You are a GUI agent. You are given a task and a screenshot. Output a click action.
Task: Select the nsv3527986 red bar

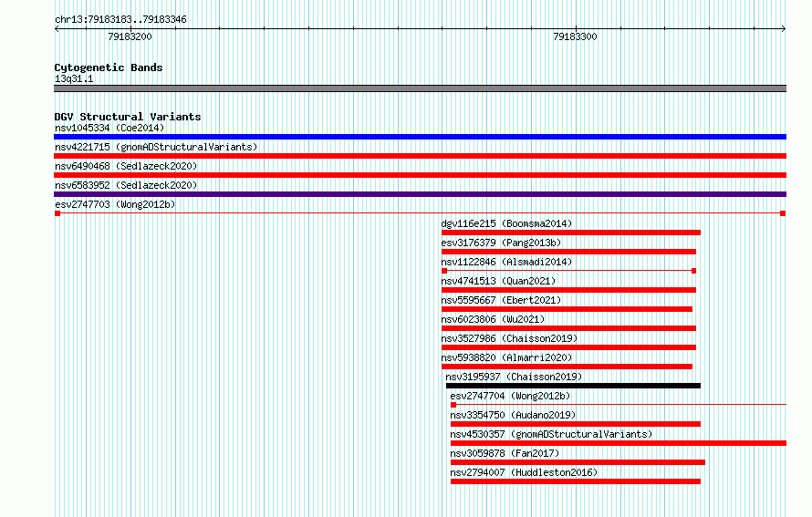point(568,347)
